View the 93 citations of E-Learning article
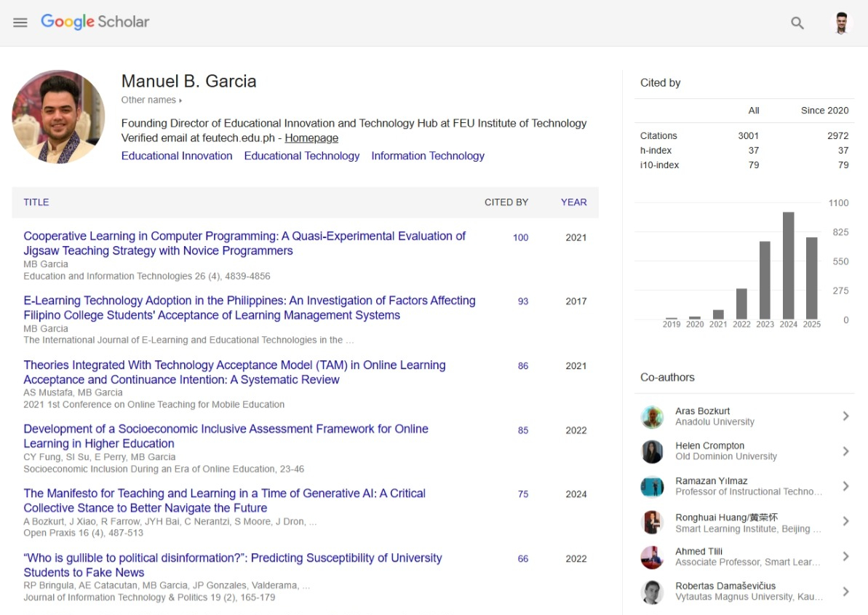This screenshot has height=615, width=868. point(522,301)
